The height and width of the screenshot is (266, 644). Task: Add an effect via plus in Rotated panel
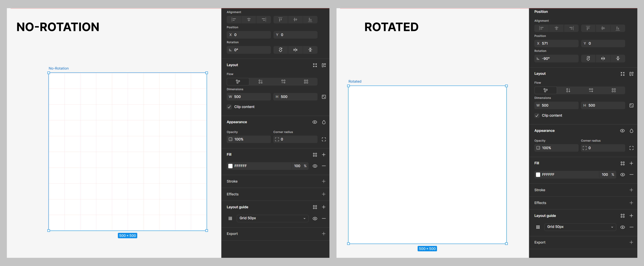pyautogui.click(x=631, y=203)
